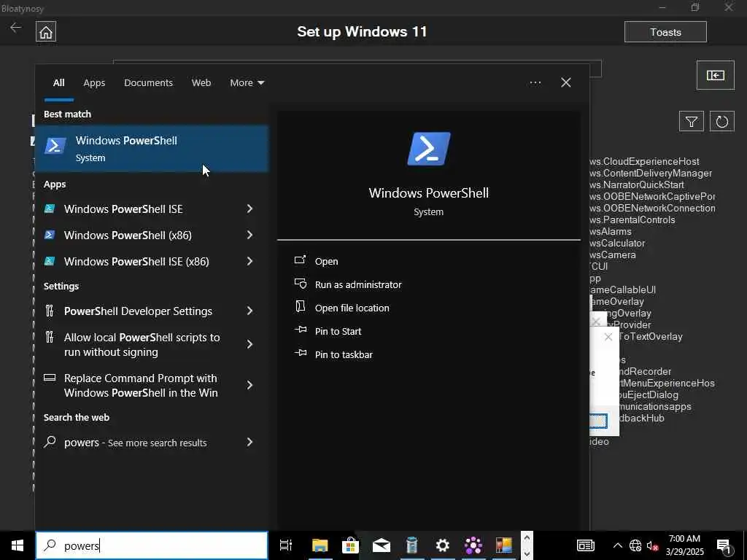The height and width of the screenshot is (560, 747).
Task: Open Microsoft Store from taskbar
Action: [350, 545]
